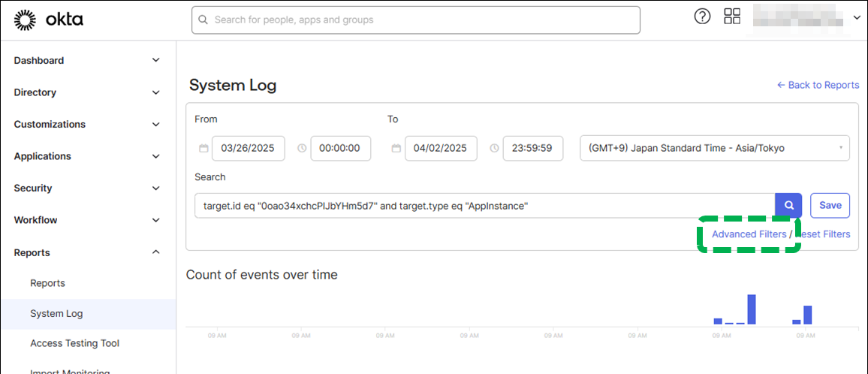This screenshot has height=374, width=868.
Task: Click the people, apps and groups search field
Action: pyautogui.click(x=416, y=20)
